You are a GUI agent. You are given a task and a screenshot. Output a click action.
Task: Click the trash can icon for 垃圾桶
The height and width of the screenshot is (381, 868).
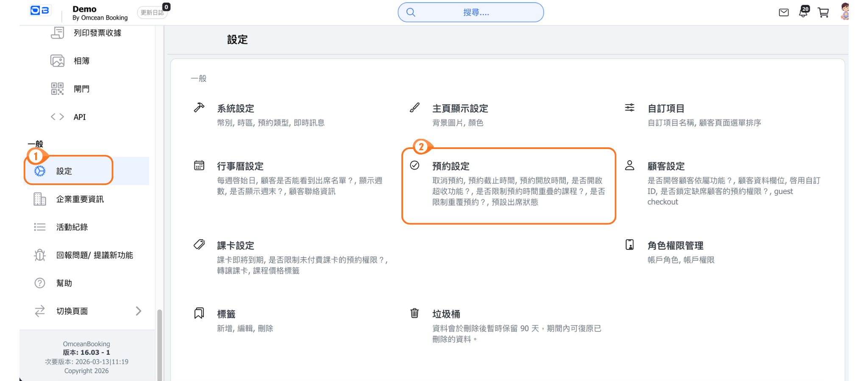click(x=415, y=313)
